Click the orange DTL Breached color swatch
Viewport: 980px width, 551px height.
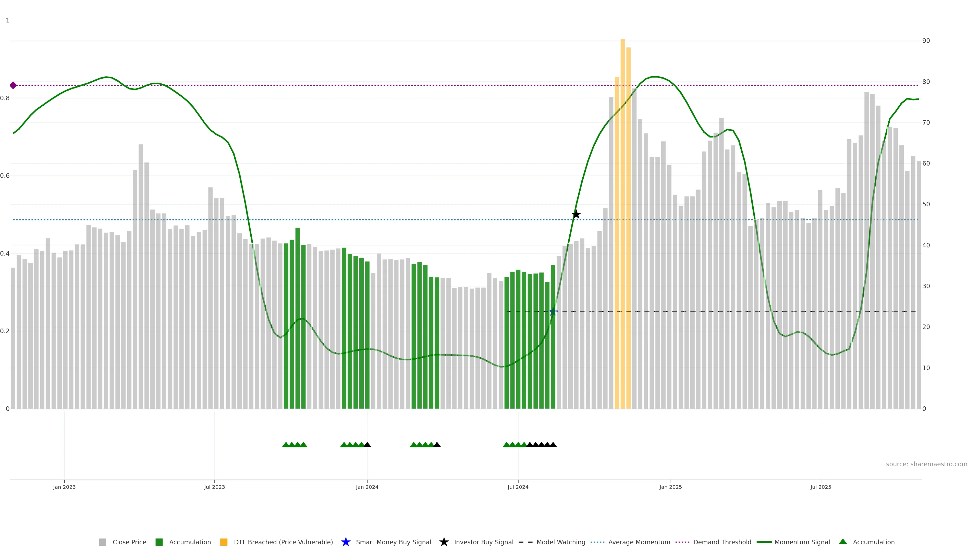[224, 542]
